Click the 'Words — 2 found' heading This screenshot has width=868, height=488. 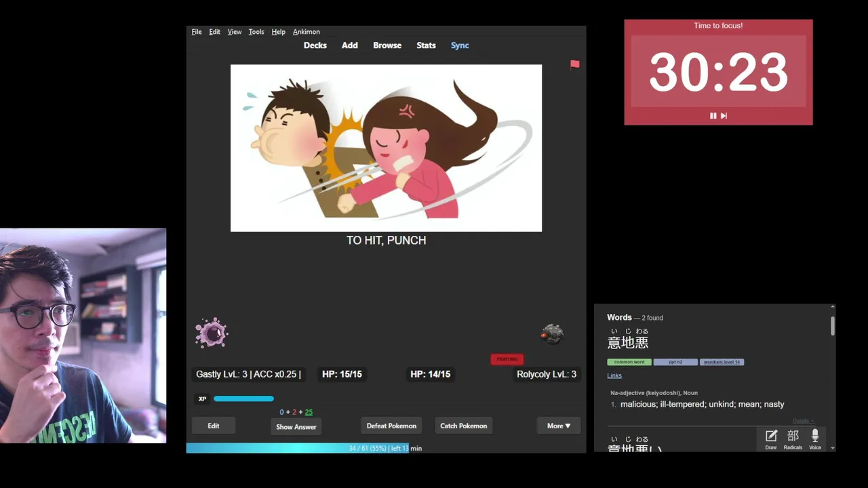coord(635,317)
